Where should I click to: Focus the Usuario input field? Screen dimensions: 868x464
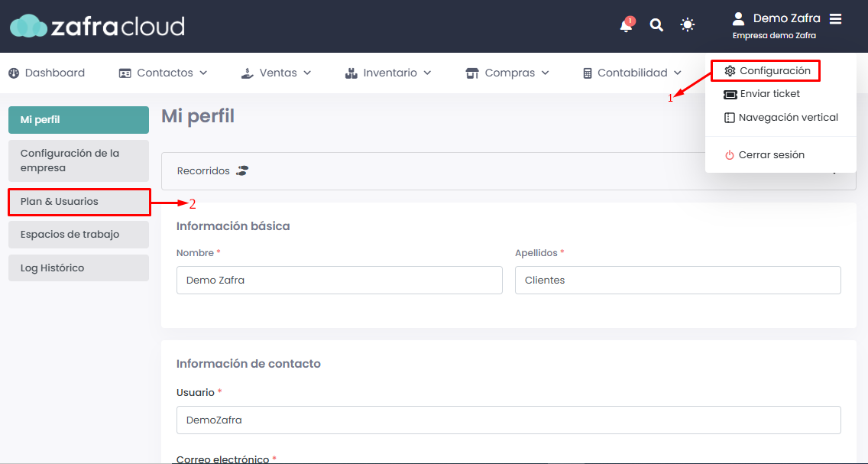[508, 420]
